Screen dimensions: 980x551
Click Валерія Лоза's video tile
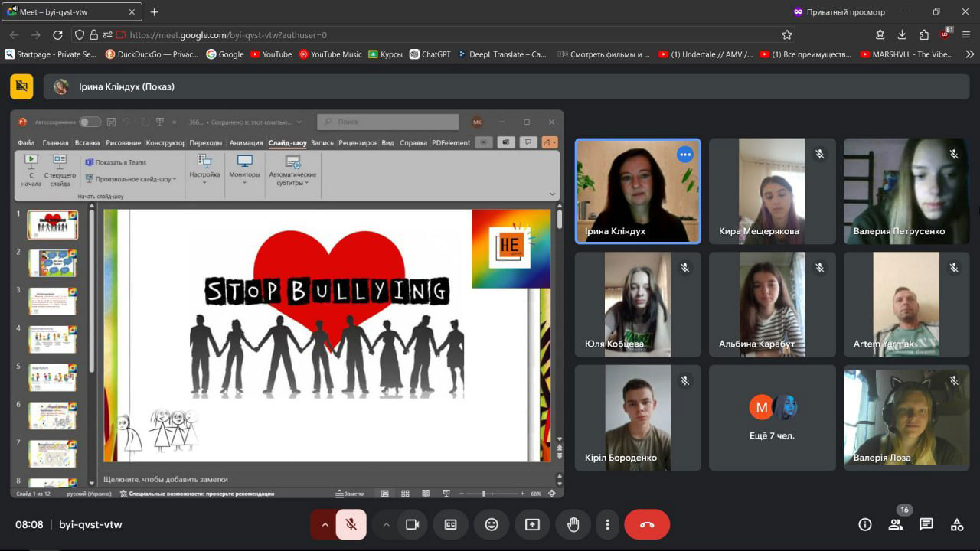(906, 417)
